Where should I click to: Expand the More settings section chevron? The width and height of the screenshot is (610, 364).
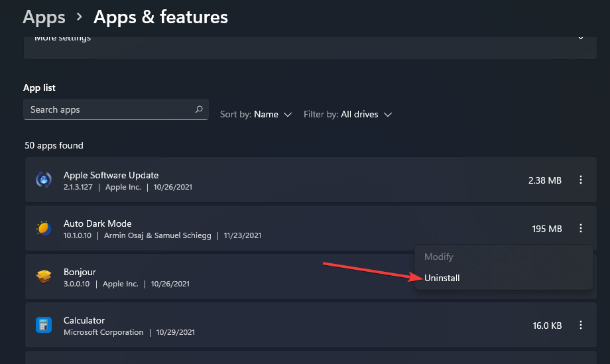pos(580,38)
